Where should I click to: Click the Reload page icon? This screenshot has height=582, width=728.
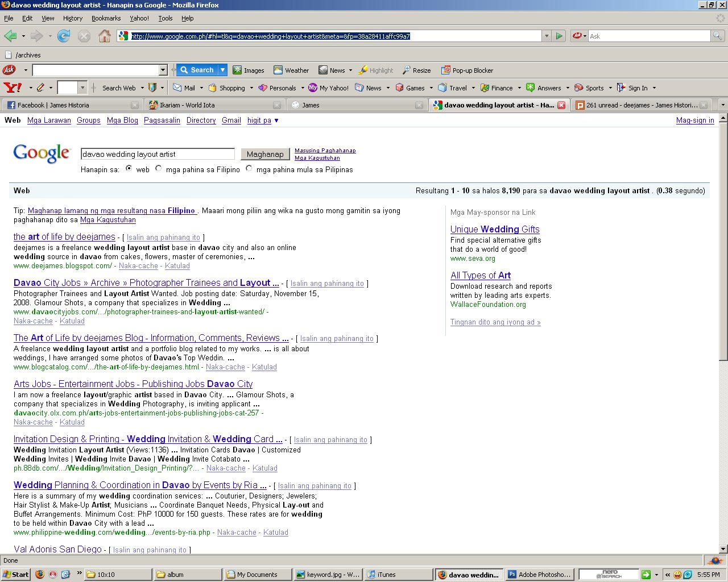point(64,36)
